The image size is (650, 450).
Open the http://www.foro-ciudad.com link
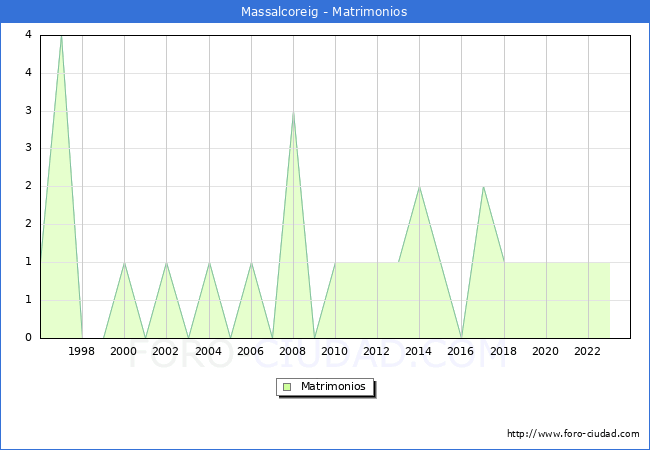(x=573, y=434)
